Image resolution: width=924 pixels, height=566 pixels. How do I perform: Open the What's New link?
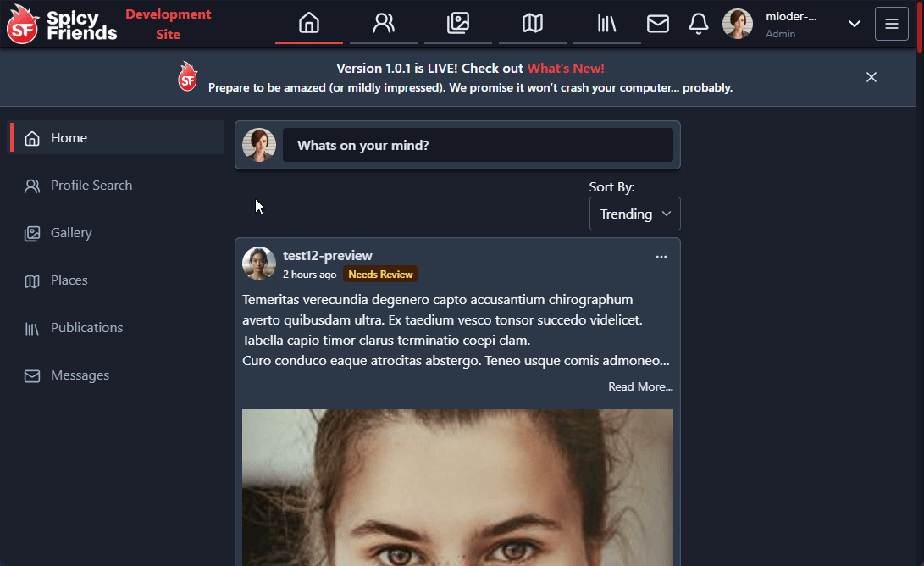tap(566, 69)
